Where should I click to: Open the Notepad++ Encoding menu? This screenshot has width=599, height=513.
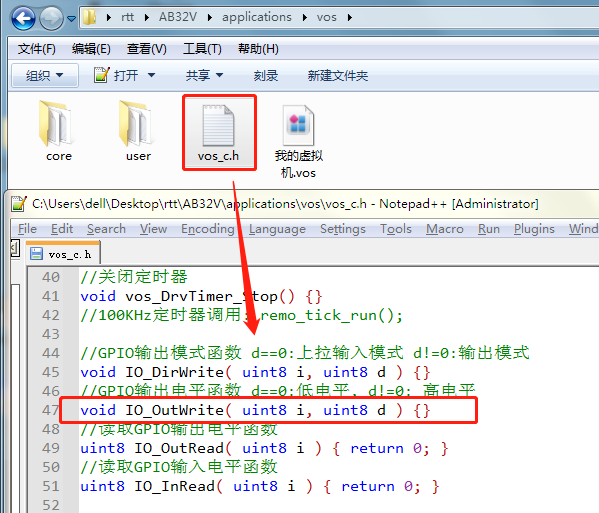tap(208, 229)
